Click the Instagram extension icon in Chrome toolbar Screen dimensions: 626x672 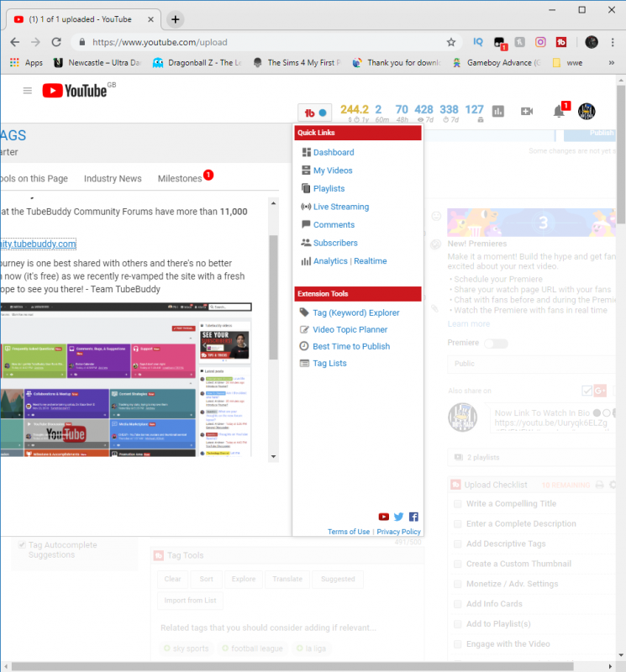coord(541,42)
